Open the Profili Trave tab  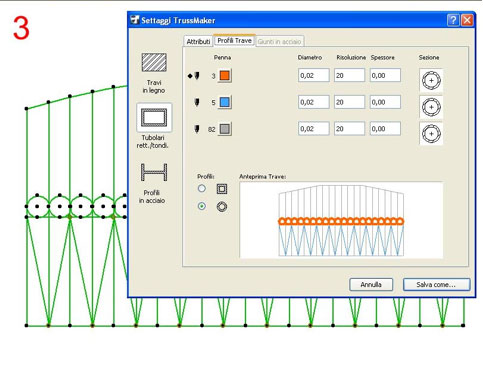click(x=235, y=40)
